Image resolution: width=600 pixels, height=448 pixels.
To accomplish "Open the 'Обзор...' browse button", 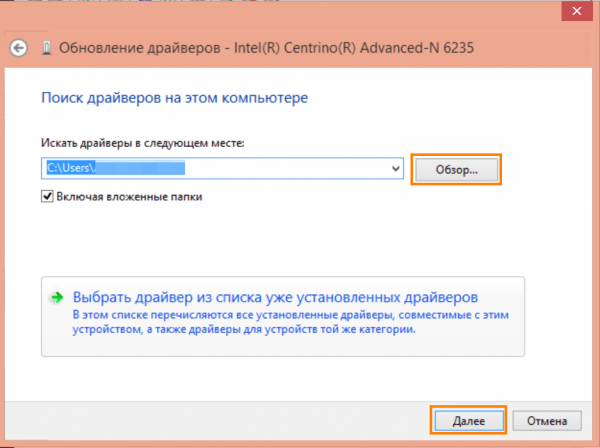I will (457, 170).
